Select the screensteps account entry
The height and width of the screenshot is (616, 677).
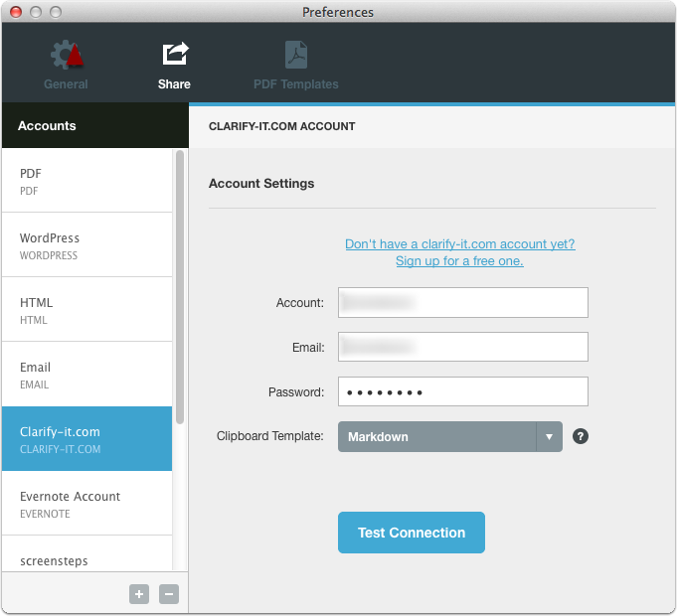[x=87, y=554]
